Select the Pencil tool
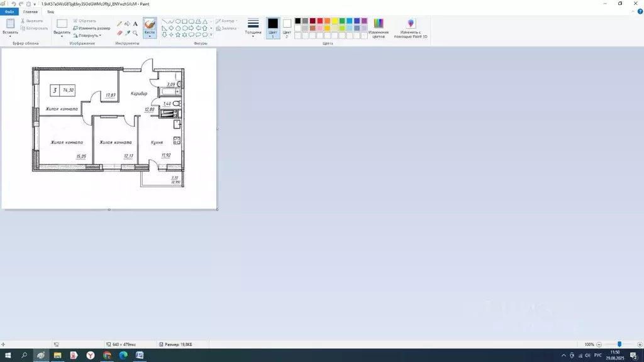Image resolution: width=644 pixels, height=362 pixels. 119,24
